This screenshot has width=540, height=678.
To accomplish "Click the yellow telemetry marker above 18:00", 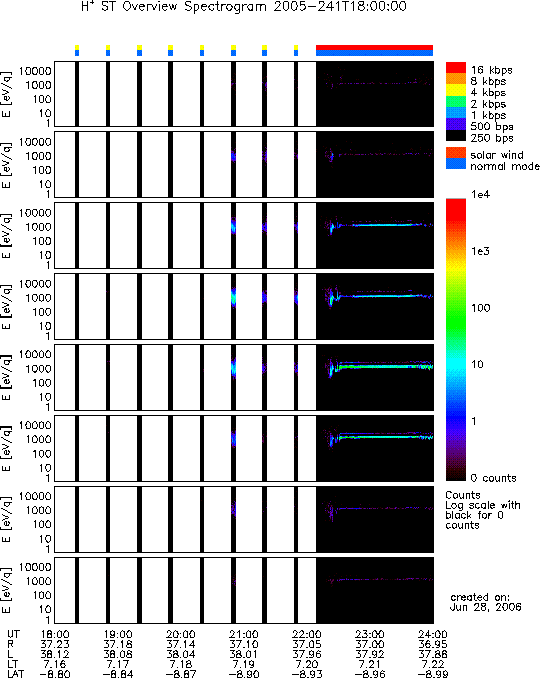I will 77,48.
